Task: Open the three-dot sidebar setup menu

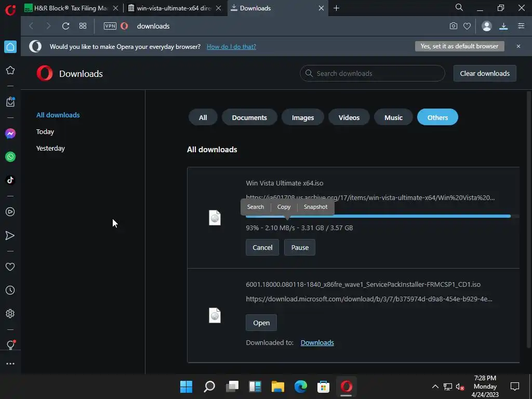Action: tap(10, 364)
